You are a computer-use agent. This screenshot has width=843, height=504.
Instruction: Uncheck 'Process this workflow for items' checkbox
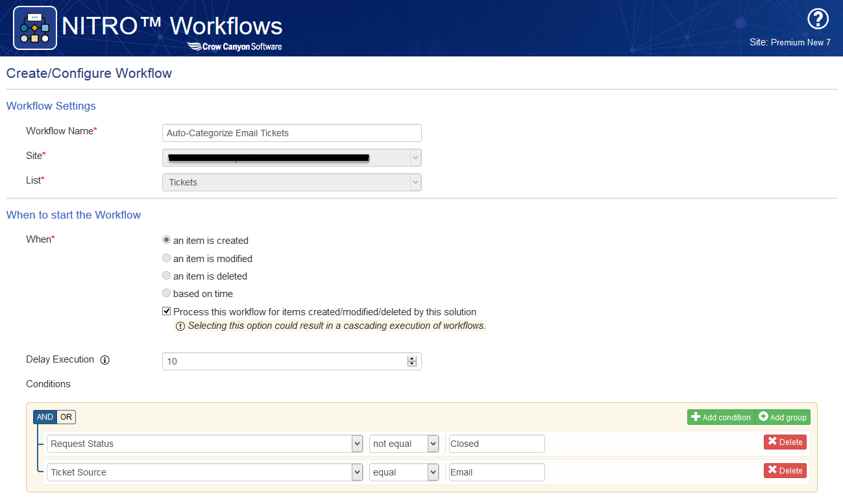coord(167,311)
